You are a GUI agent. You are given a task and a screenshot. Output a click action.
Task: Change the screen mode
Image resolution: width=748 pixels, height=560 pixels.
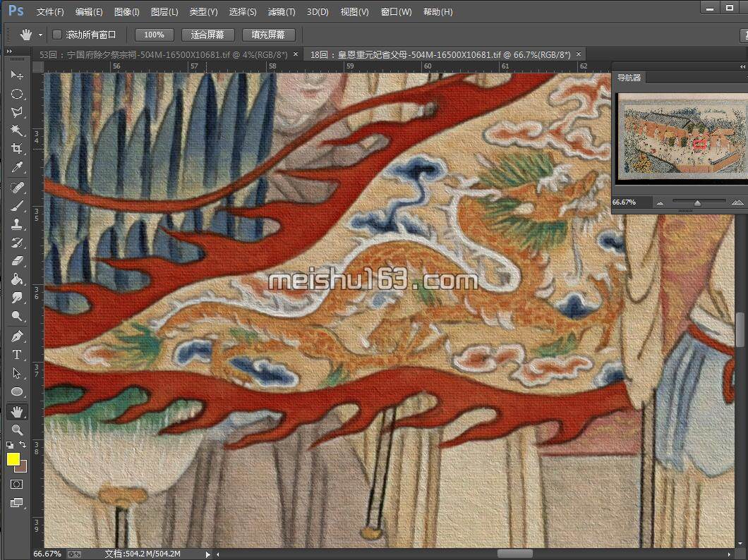point(17,502)
